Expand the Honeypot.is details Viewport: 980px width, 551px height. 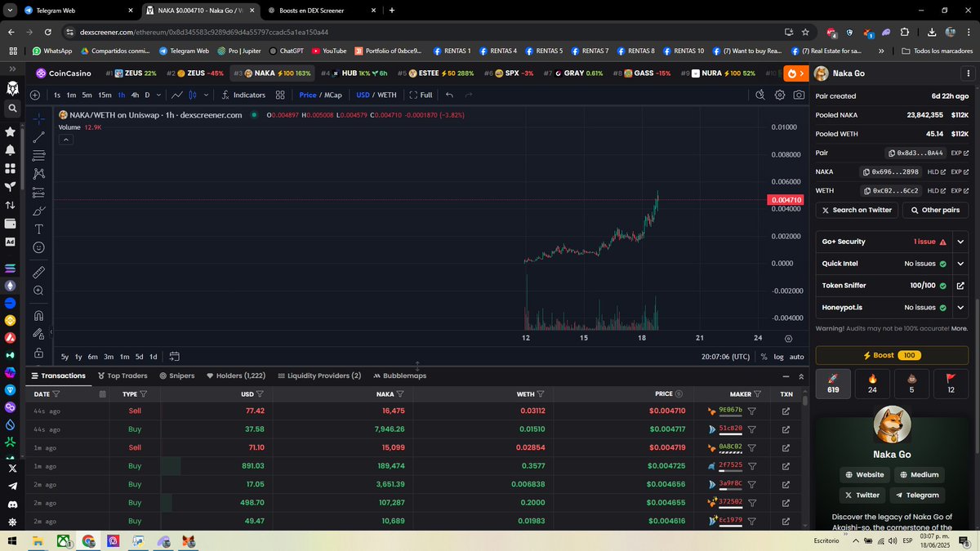(961, 308)
